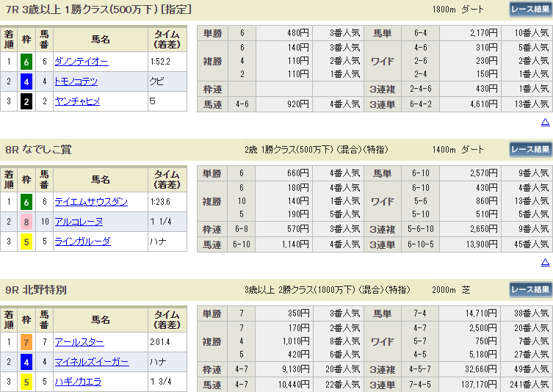Select 9R 馬単 payout 14,710円
Image resolution: width=553 pixels, height=392 pixels.
click(x=482, y=313)
